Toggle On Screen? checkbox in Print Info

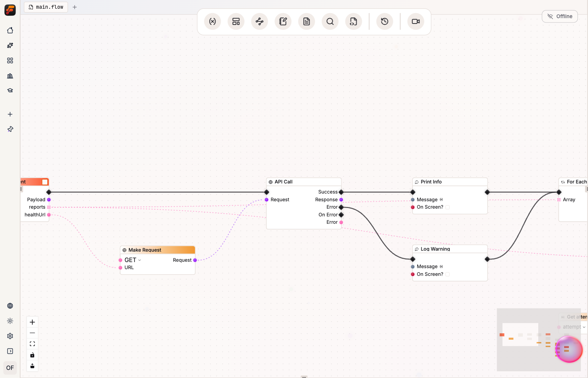click(x=448, y=207)
